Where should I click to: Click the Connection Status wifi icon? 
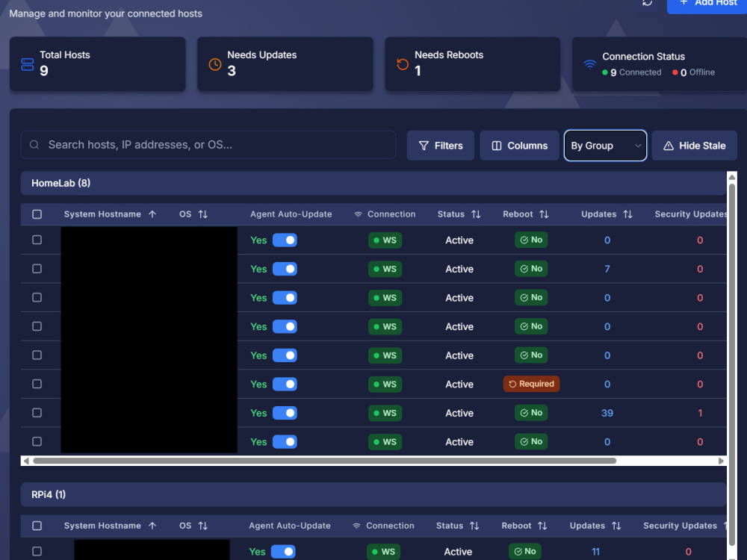pyautogui.click(x=590, y=64)
